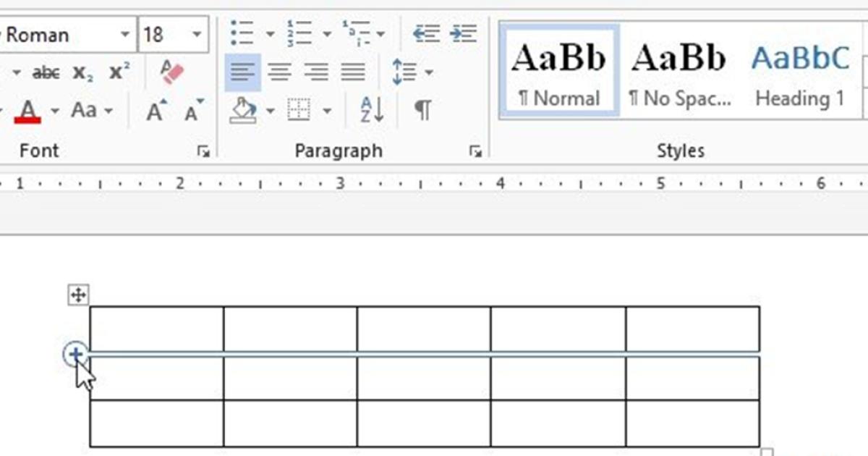The width and height of the screenshot is (868, 456).
Task: Increase paragraph indent
Action: 463,33
